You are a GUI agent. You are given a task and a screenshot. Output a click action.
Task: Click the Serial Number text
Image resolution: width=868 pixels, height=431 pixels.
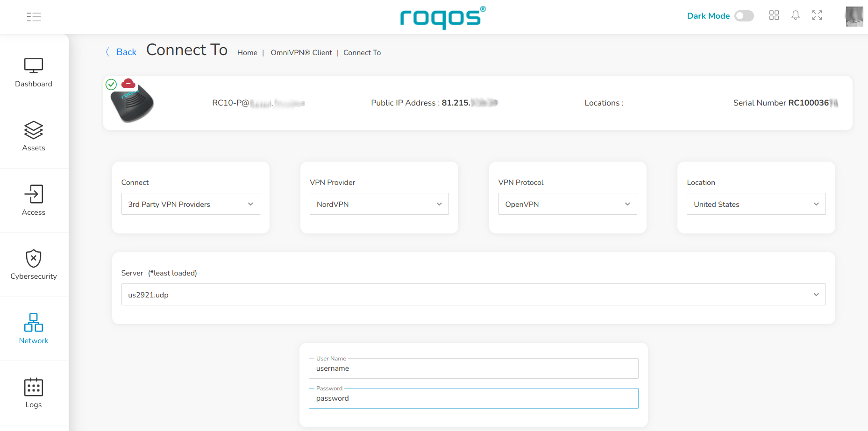[x=786, y=103]
